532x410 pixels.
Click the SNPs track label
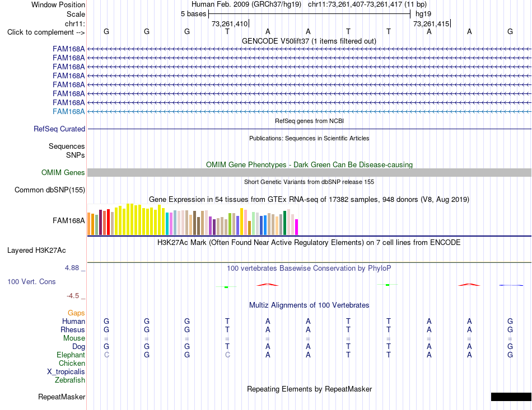(76, 155)
